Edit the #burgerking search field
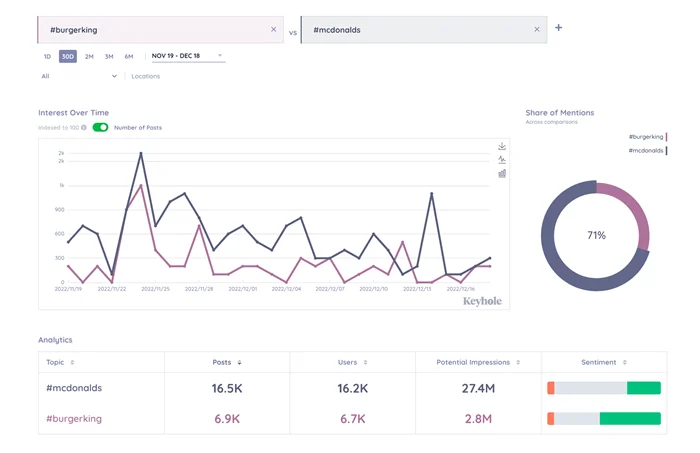This screenshot has height=453, width=700. pyautogui.click(x=160, y=30)
